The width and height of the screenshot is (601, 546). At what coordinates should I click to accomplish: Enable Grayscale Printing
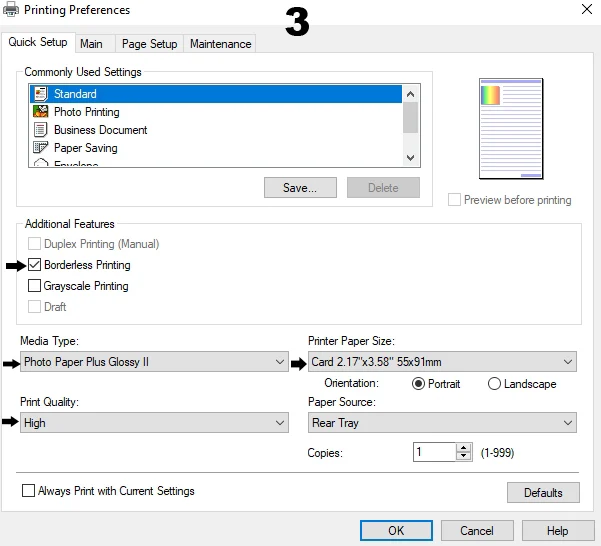coord(34,285)
